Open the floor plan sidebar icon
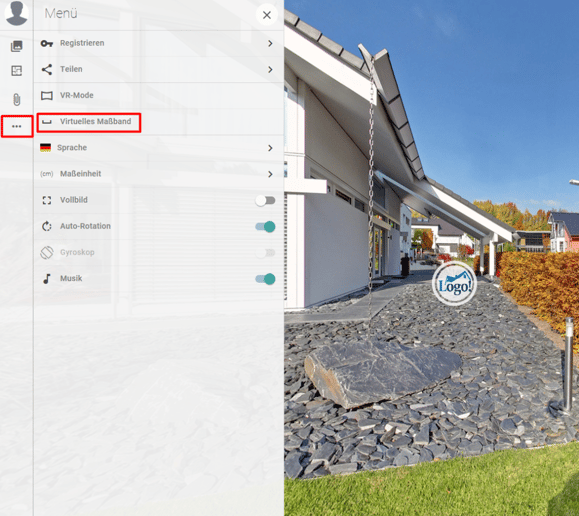The height and width of the screenshot is (516, 579). tap(17, 71)
